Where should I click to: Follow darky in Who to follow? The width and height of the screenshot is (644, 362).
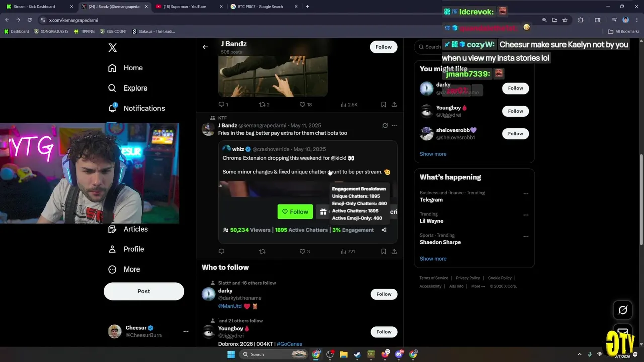[384, 294]
